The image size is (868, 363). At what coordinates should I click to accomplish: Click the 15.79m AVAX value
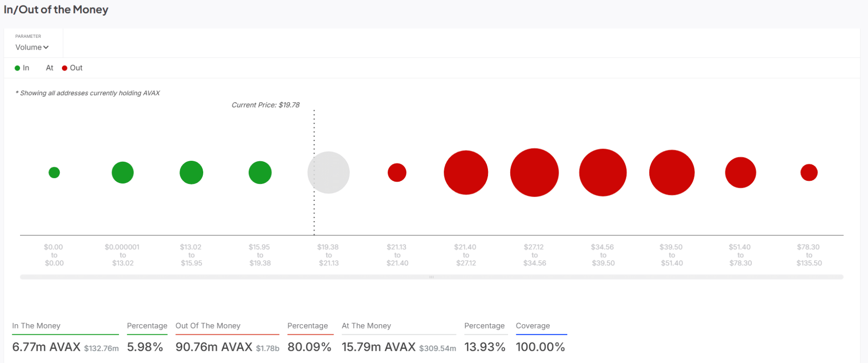pyautogui.click(x=379, y=347)
